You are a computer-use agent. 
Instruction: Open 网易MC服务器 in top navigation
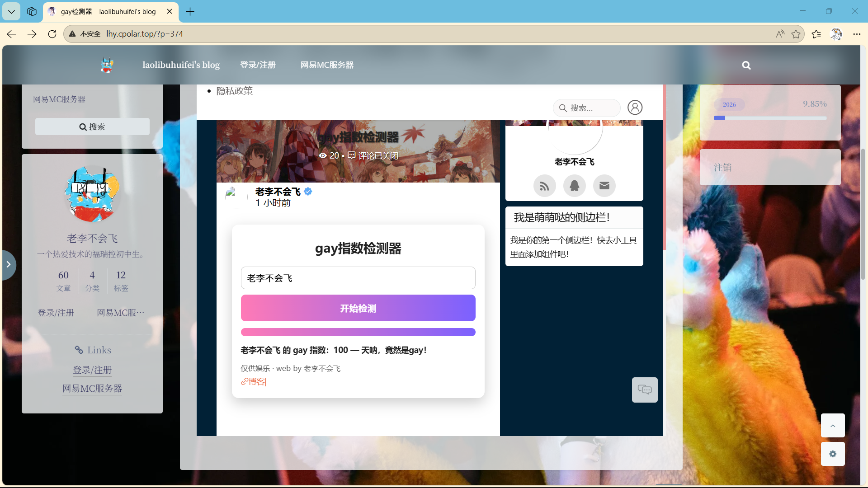coord(327,65)
